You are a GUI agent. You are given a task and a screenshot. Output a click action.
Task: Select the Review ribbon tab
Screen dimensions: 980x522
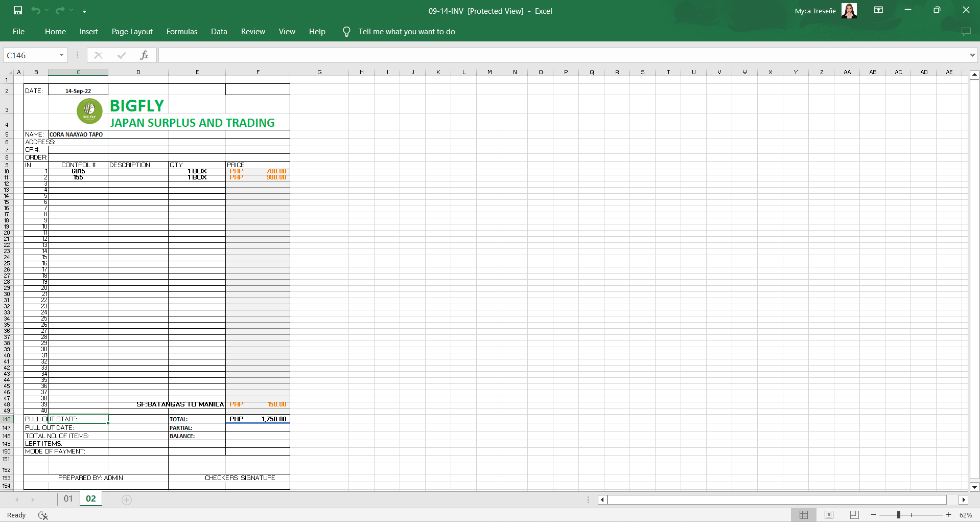point(253,32)
